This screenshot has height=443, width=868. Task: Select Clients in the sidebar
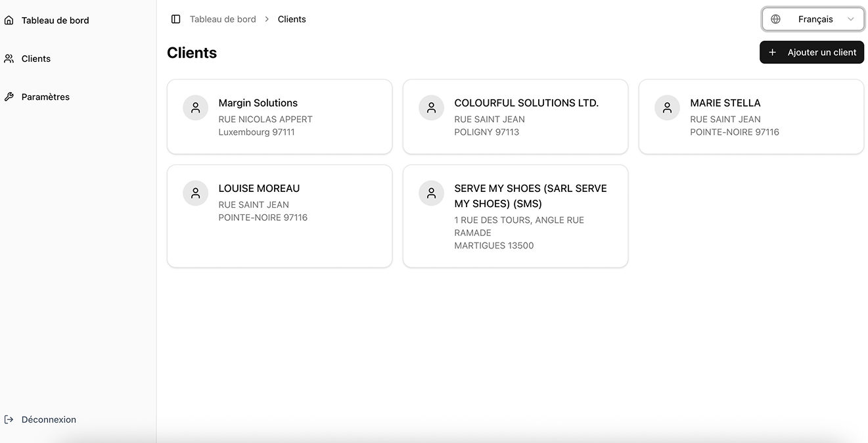click(x=36, y=58)
